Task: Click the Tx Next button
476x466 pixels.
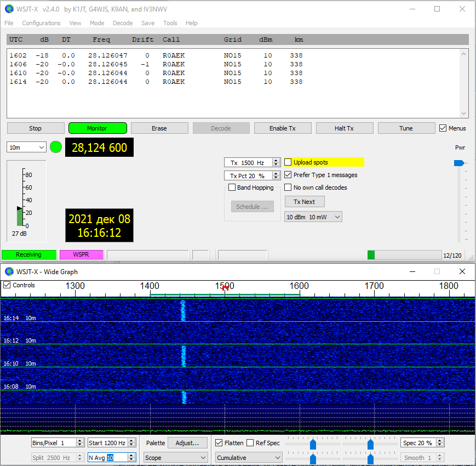Action: [x=305, y=201]
